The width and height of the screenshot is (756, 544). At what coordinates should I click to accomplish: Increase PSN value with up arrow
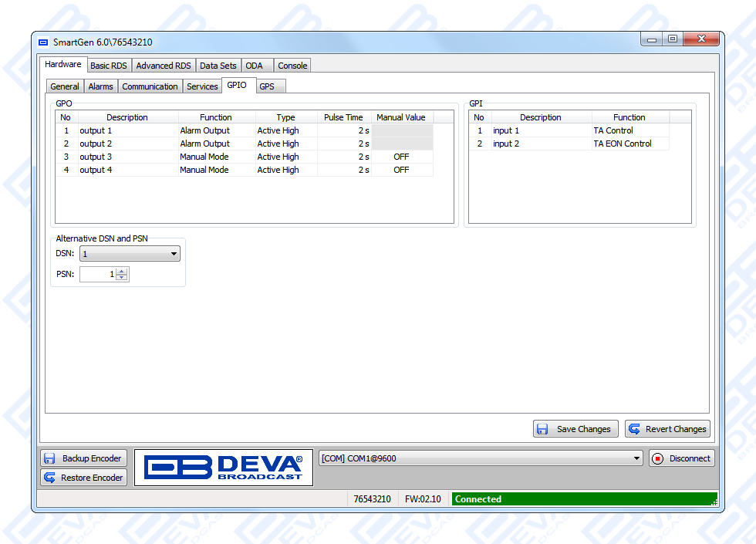coord(122,271)
